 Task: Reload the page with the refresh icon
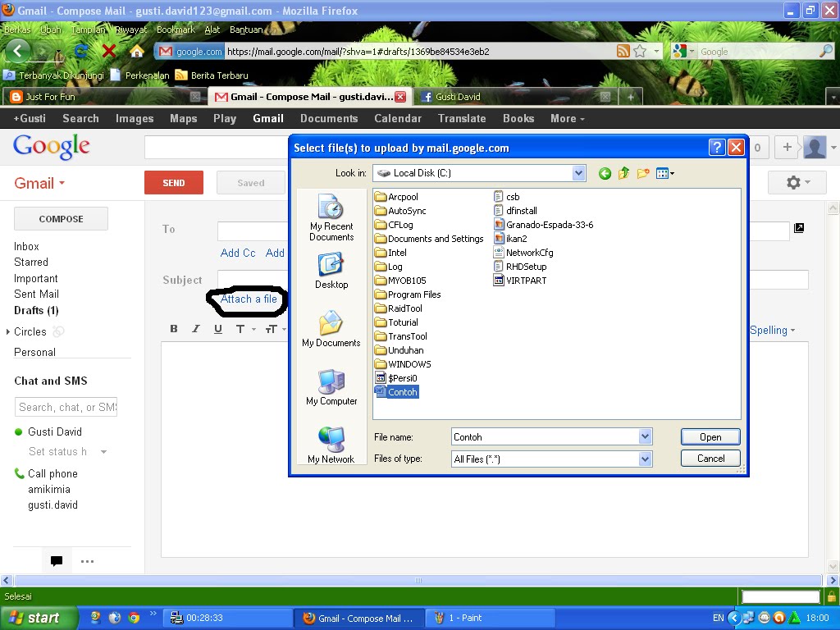81,52
